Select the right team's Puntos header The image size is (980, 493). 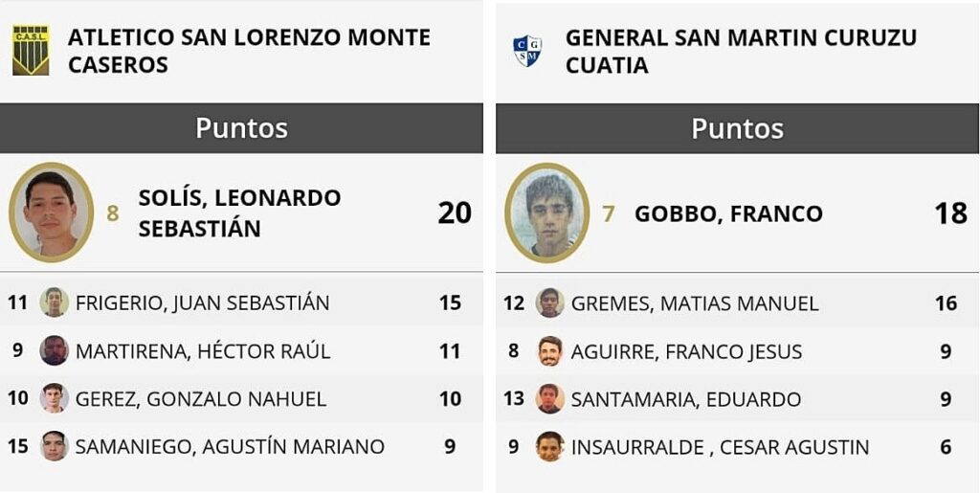click(x=737, y=128)
